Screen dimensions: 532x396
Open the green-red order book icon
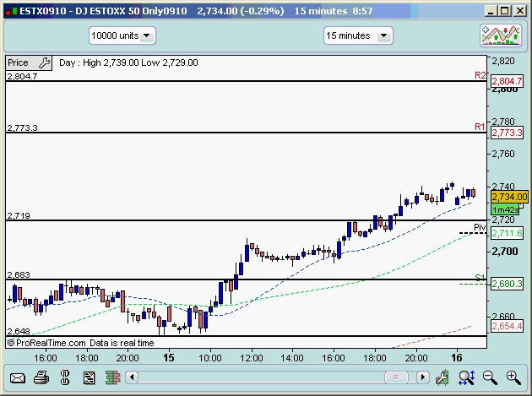(112, 377)
